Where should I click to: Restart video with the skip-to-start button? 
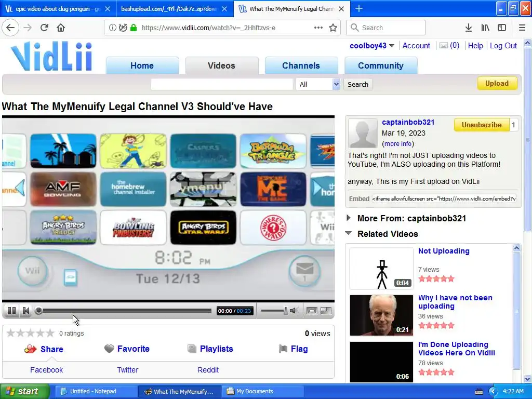coord(26,311)
